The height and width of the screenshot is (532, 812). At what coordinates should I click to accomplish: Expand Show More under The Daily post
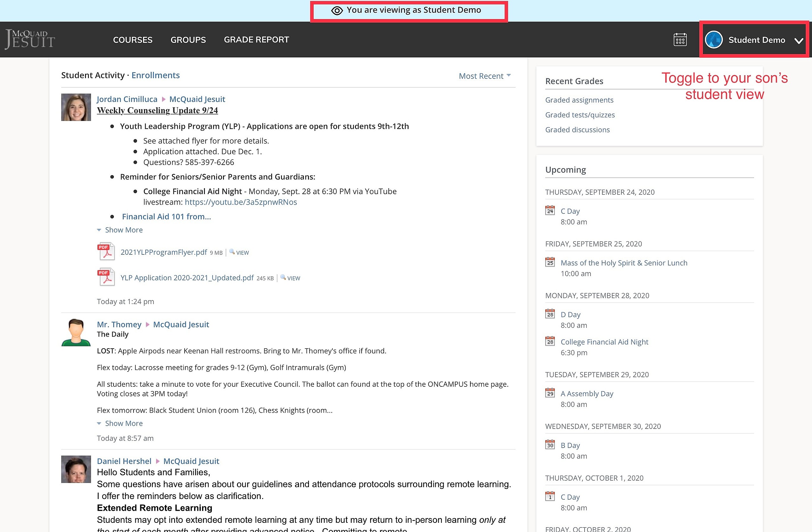click(x=120, y=424)
